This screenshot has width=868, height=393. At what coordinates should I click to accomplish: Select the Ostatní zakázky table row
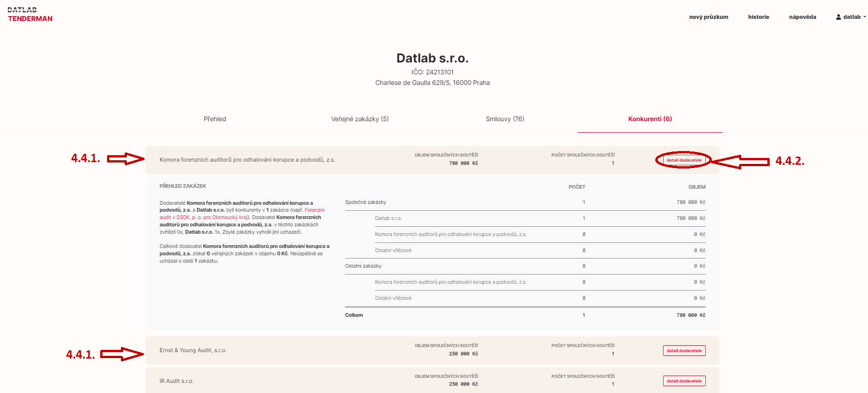pos(363,266)
